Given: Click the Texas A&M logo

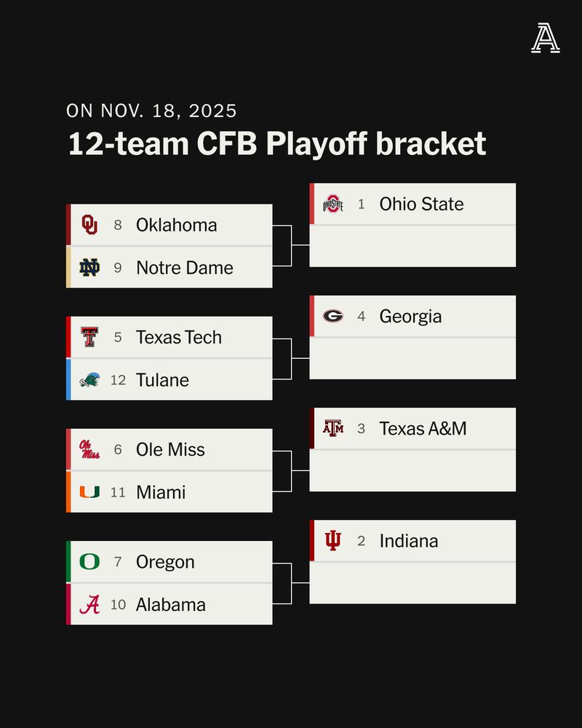Looking at the screenshot, I should point(332,429).
